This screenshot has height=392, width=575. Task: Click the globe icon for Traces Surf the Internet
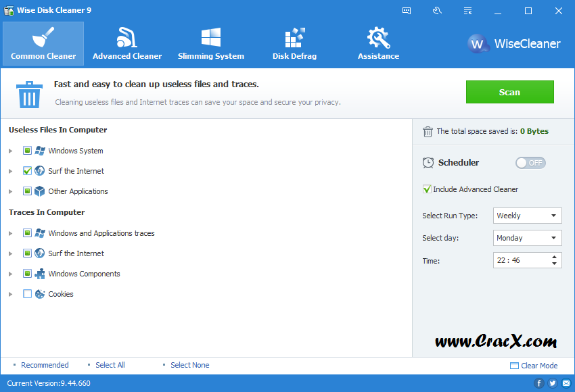click(x=40, y=253)
